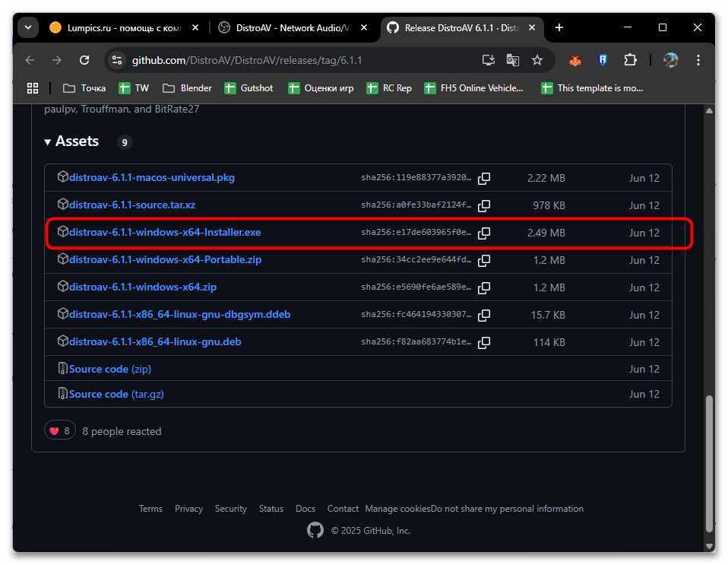
Task: Click the GitHub logo in footer
Action: pyautogui.click(x=315, y=530)
